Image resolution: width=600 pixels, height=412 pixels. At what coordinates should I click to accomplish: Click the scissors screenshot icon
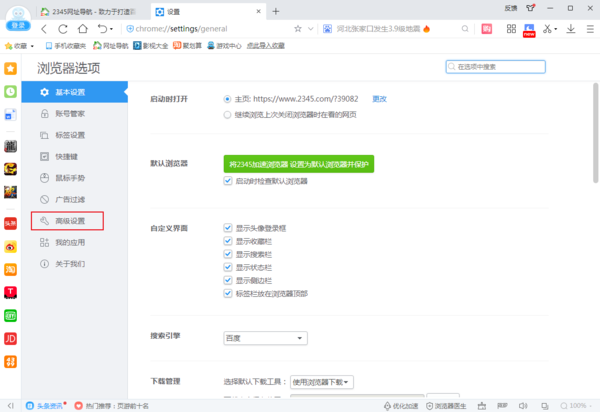click(x=547, y=29)
